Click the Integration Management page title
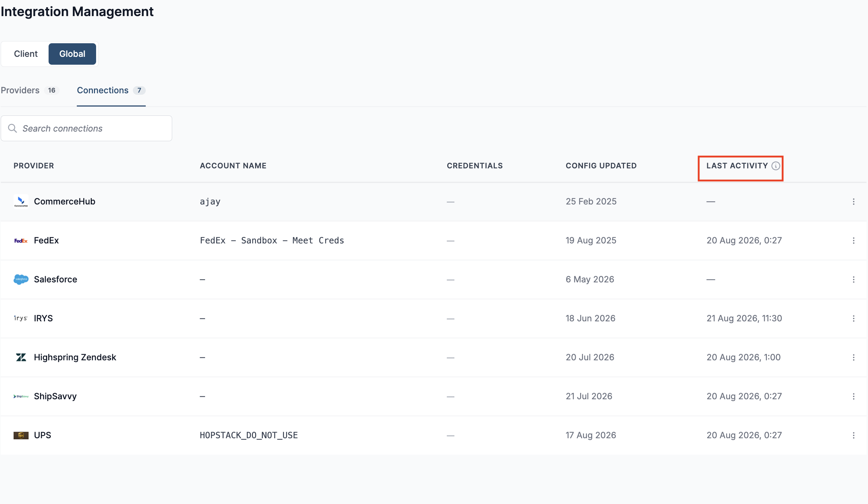Viewport: 868px width, 504px height. point(77,12)
